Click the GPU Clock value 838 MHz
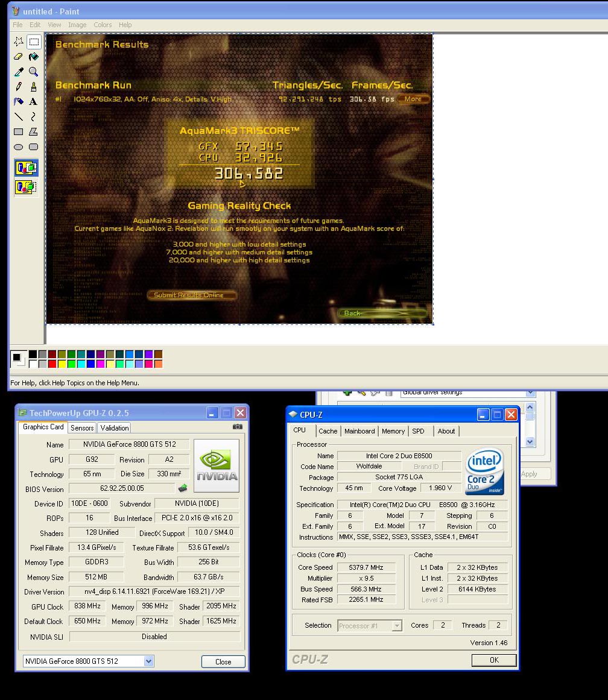Image resolution: width=608 pixels, height=700 pixels. point(87,606)
